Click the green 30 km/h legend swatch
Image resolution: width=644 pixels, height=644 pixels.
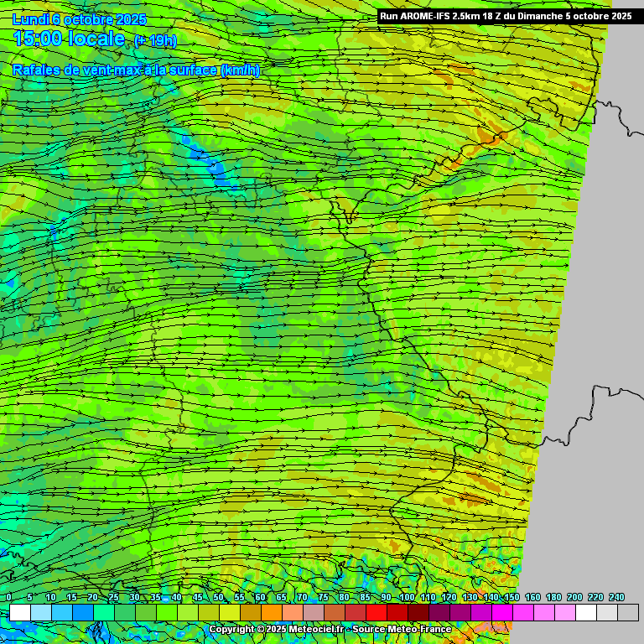point(146,613)
